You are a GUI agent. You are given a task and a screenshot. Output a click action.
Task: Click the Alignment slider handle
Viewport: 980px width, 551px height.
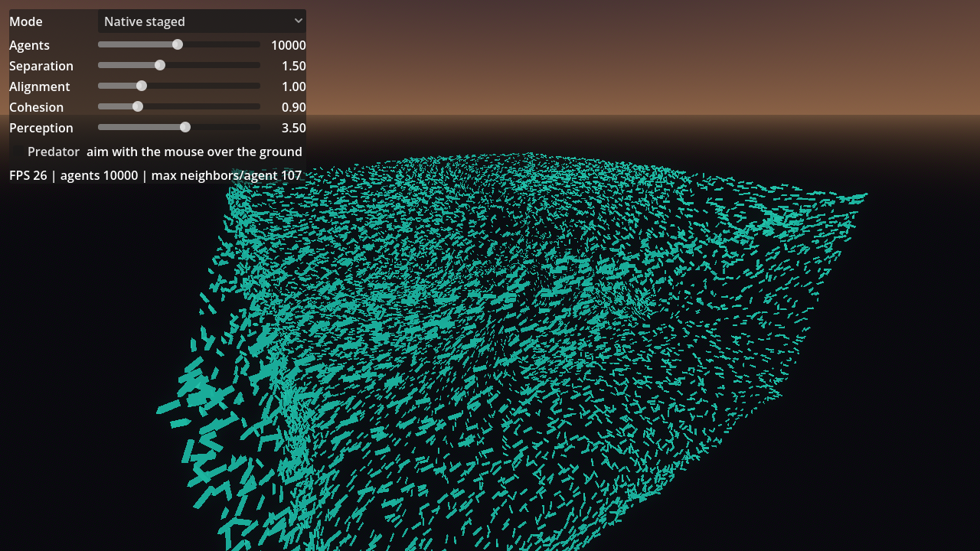point(142,86)
